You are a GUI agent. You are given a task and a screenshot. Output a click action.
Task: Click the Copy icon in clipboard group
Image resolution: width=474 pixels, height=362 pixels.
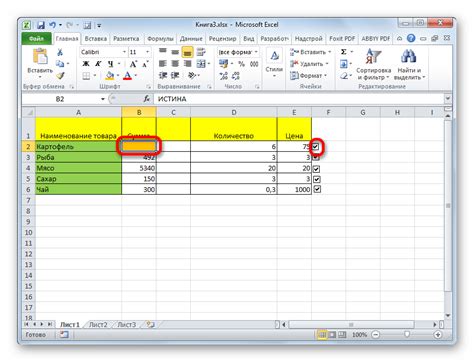tap(60, 63)
